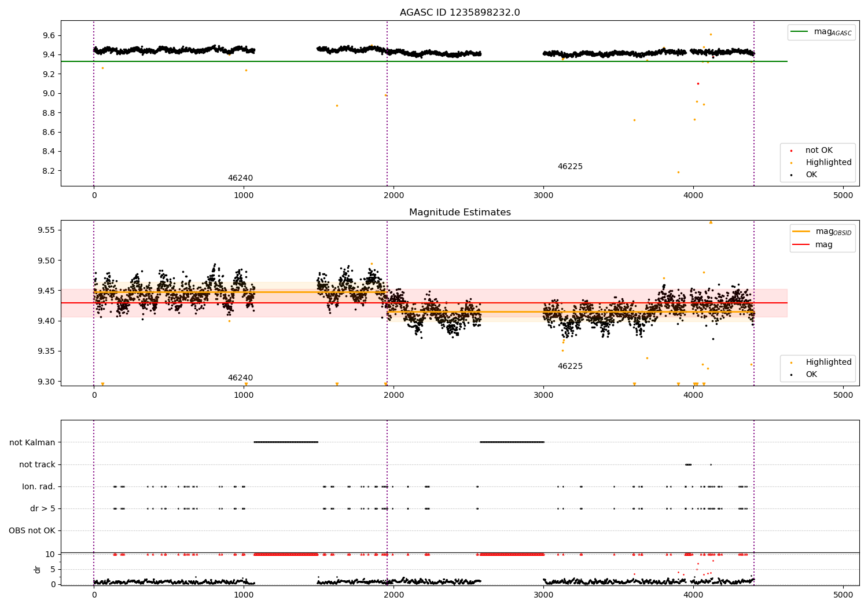Click the 10 tick on dr axis
The width and height of the screenshot is (868, 608).
point(50,555)
